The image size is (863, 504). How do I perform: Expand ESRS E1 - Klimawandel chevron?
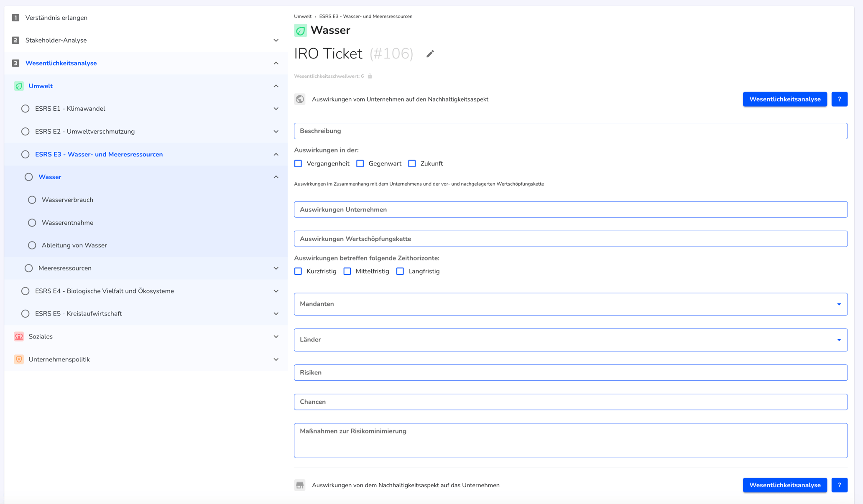pos(276,109)
